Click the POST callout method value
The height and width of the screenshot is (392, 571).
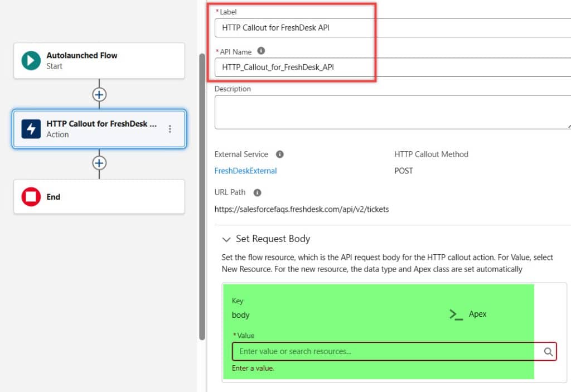[x=404, y=171]
